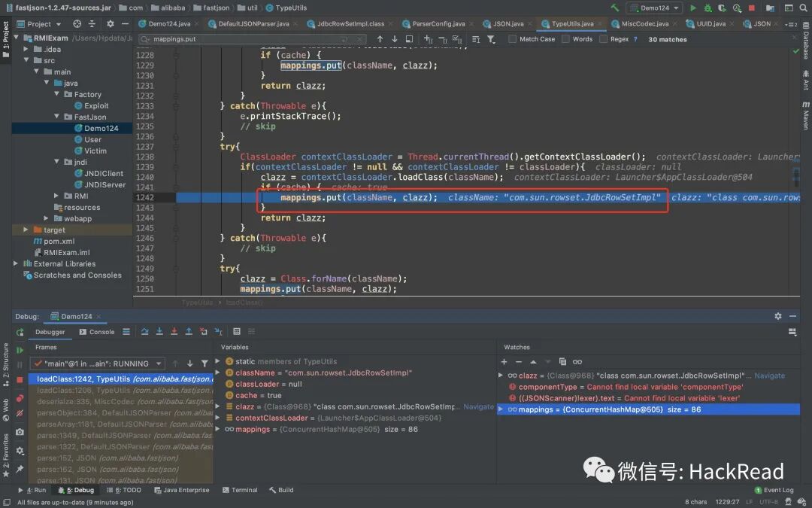Viewport: 812px width, 508px height.
Task: Go to previous search occurrence arrow
Action: point(380,39)
